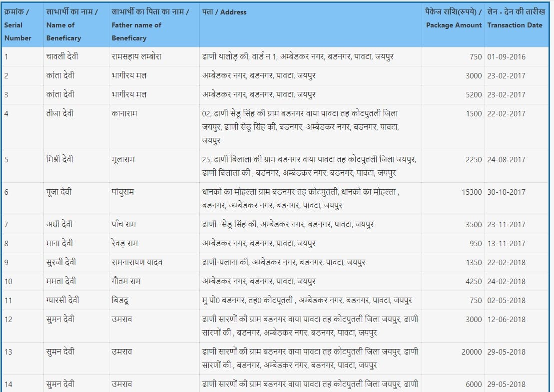
Task: Select the package amount 5200 cell
Action: [x=474, y=95]
